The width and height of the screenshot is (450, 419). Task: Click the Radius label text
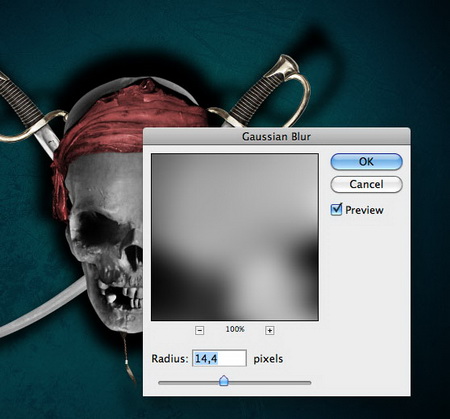[x=170, y=359]
